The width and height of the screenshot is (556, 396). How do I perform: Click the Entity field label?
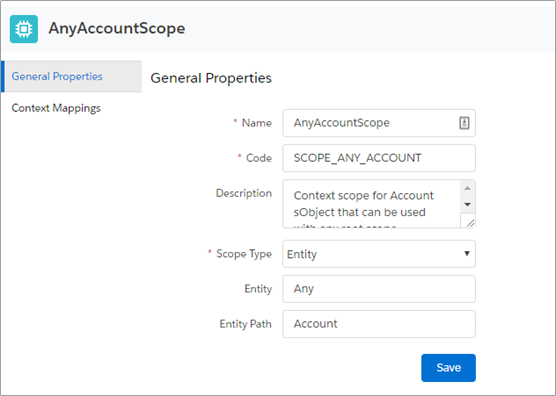coord(258,289)
